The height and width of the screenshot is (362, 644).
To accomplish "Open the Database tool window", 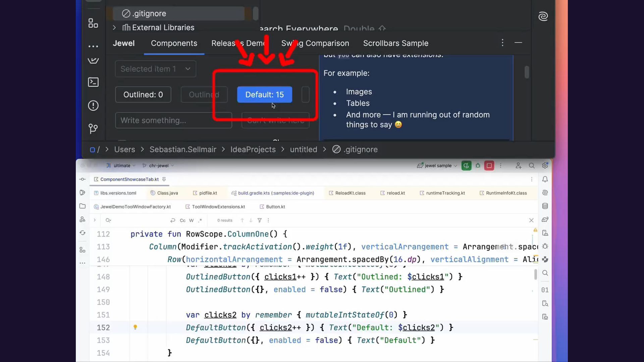I will coord(545,206).
